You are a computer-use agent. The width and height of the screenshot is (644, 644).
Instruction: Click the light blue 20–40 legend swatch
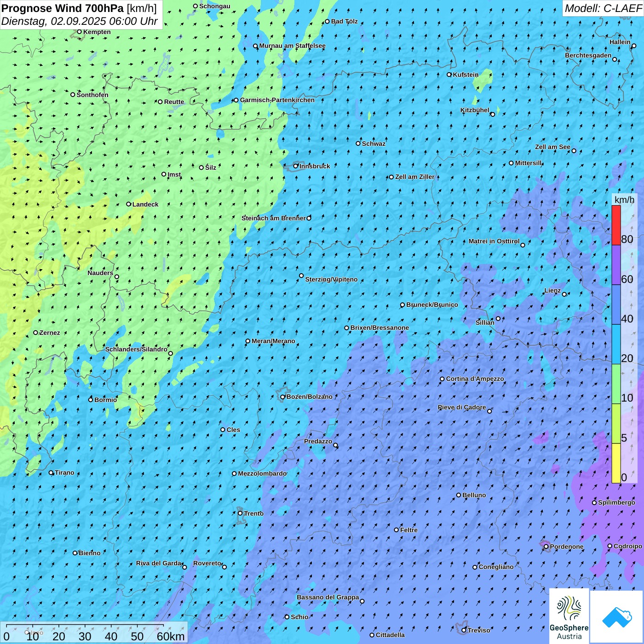[616, 345]
